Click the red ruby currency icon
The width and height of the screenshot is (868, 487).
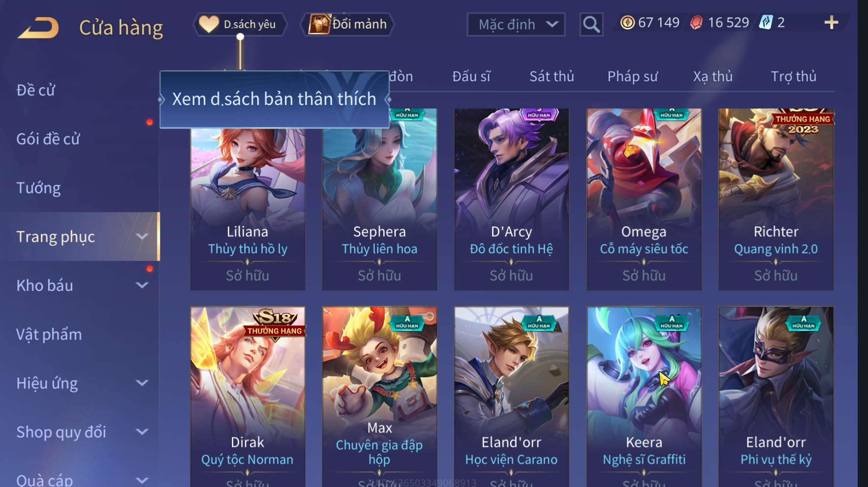(x=696, y=23)
